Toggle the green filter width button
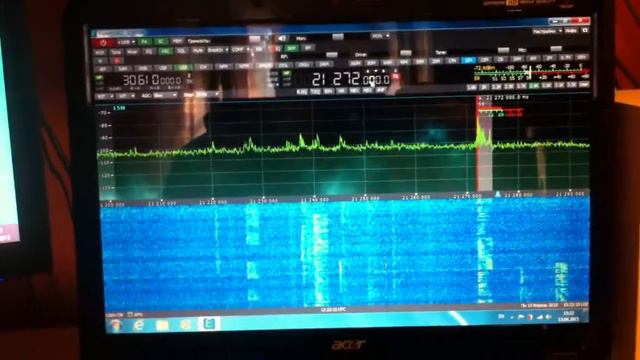This screenshot has height=360, width=640. [534, 85]
